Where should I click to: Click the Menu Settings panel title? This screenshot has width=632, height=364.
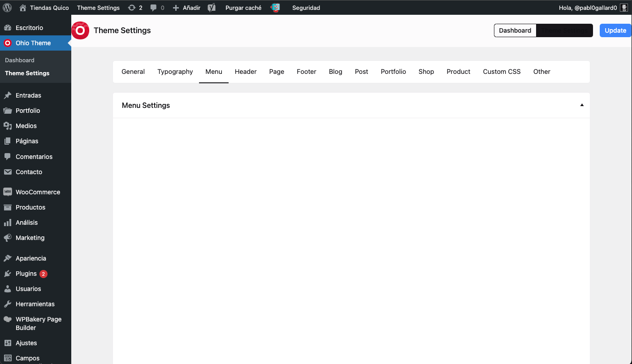click(146, 105)
